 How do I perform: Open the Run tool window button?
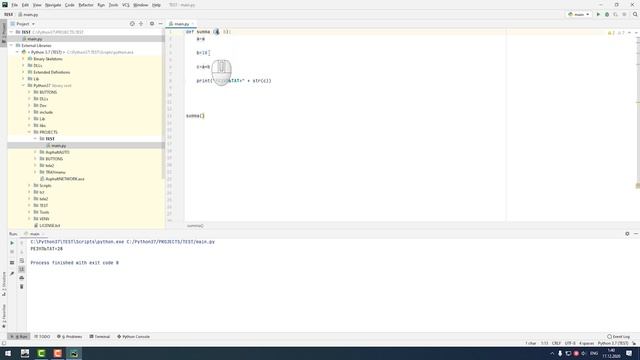19,337
